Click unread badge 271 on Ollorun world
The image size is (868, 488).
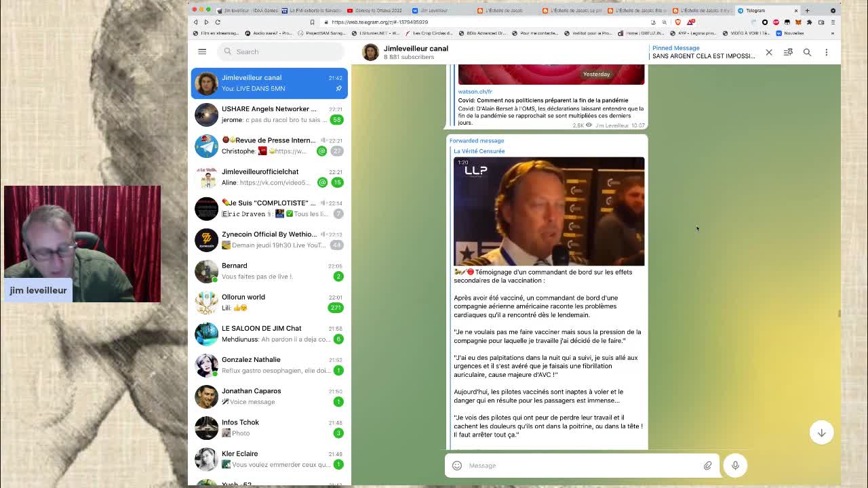tap(335, 308)
